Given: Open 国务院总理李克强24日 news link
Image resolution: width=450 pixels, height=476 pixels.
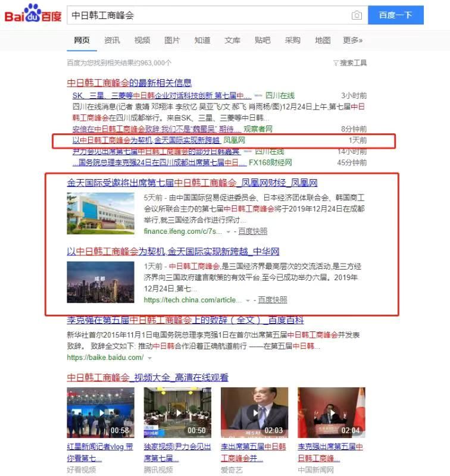Looking at the screenshot, I should click(x=160, y=162).
